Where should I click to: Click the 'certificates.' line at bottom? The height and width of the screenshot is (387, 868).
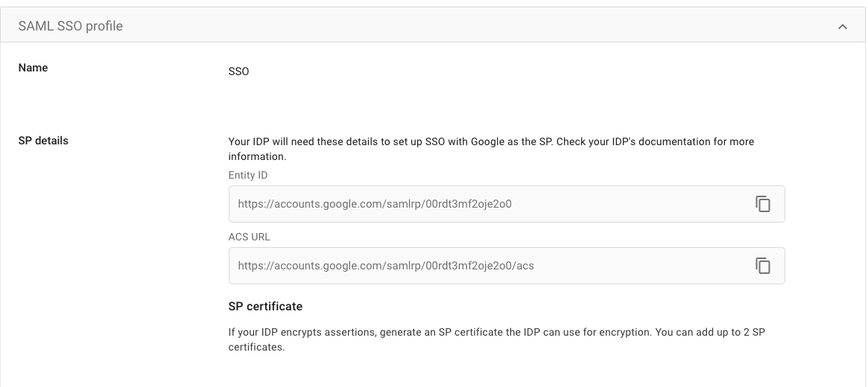pos(256,348)
